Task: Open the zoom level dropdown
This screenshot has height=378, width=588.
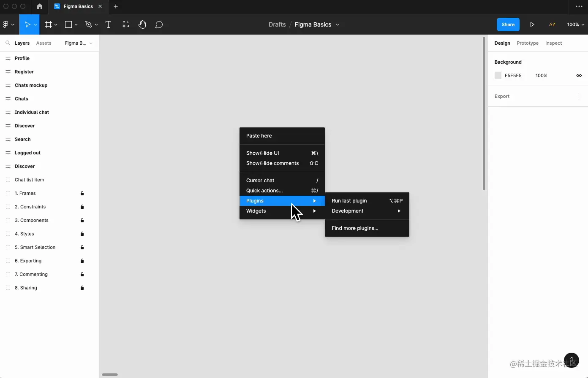Action: click(x=575, y=24)
